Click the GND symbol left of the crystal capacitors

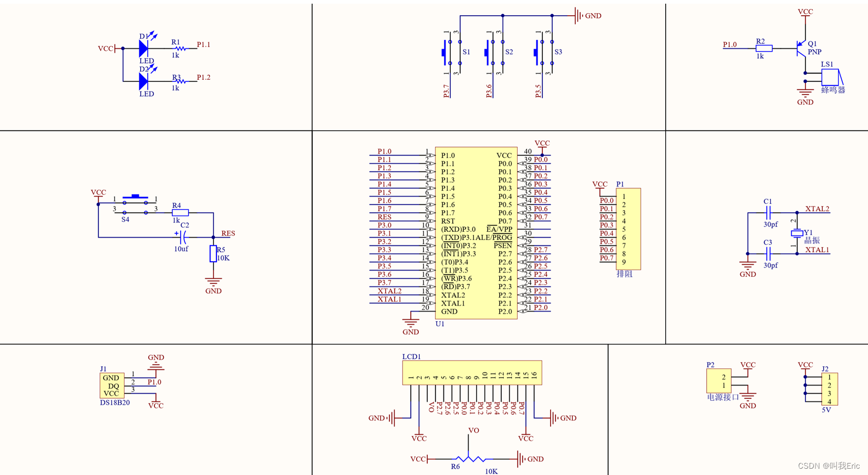[x=748, y=265]
